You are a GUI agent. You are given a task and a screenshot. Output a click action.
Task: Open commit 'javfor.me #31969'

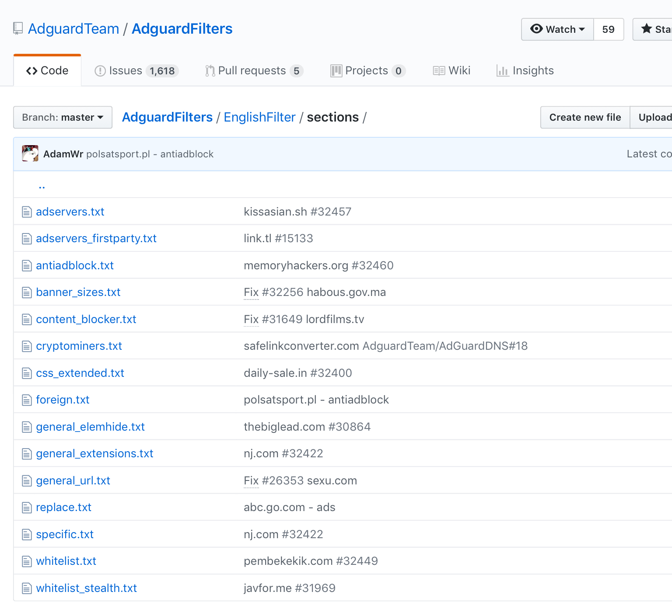290,588
